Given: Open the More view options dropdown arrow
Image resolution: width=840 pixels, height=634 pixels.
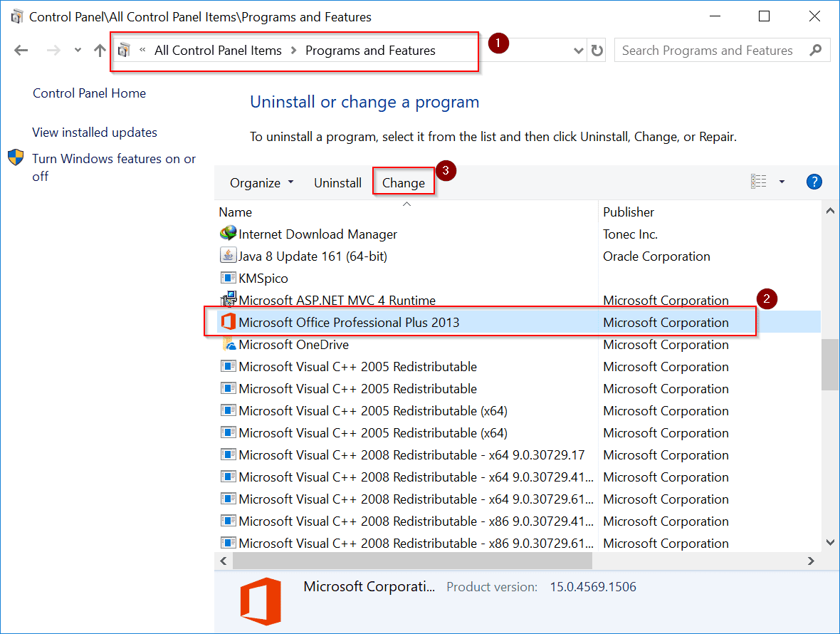Looking at the screenshot, I should click(782, 182).
